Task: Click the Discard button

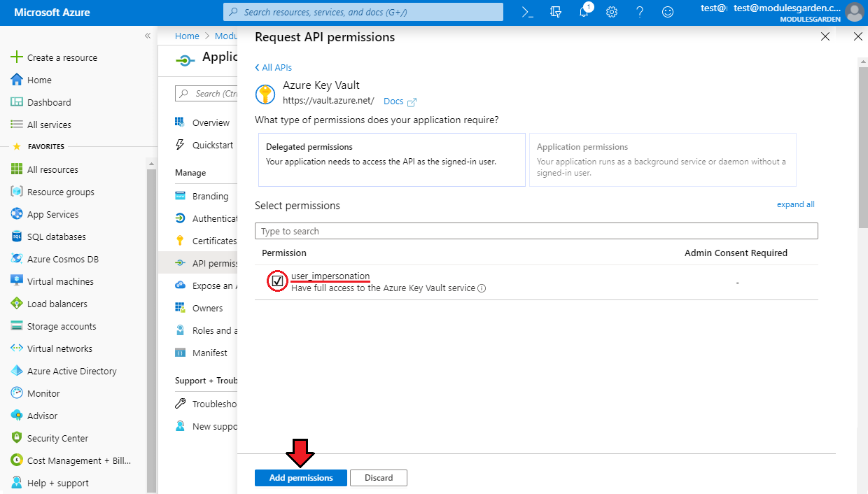Action: click(379, 478)
